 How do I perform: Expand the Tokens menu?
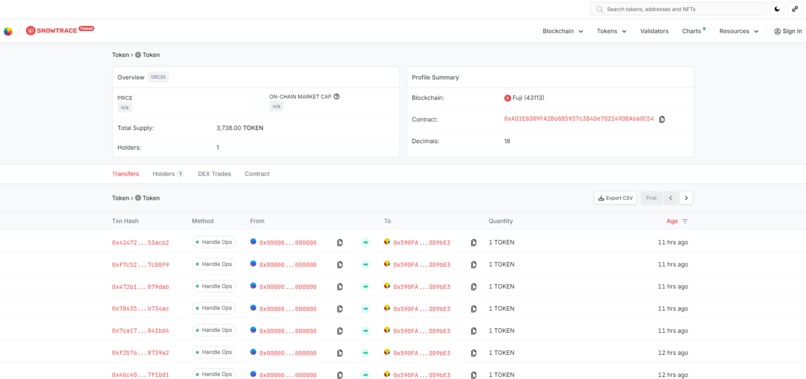[612, 31]
